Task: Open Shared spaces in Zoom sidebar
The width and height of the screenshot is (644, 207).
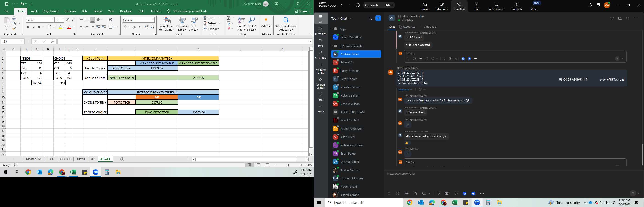Action: coord(321,83)
